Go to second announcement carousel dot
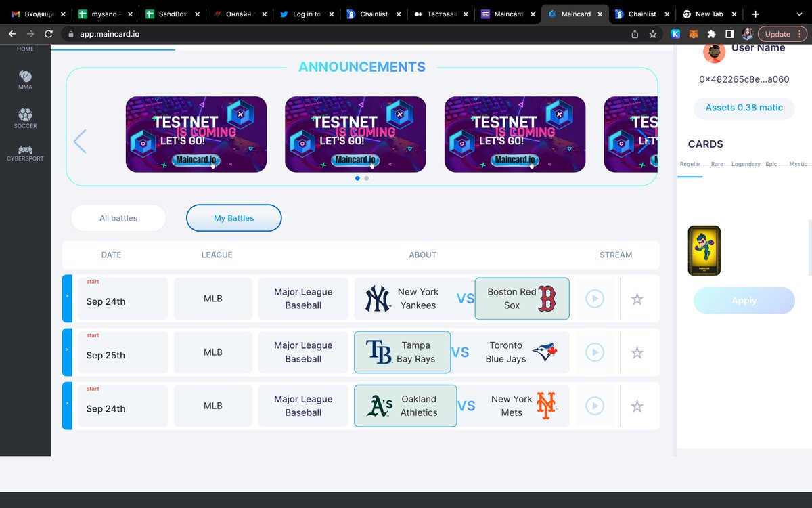 [x=367, y=178]
